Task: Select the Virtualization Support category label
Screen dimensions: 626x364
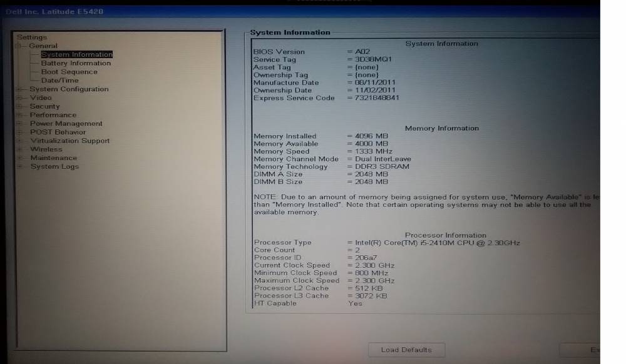Action: (x=70, y=141)
